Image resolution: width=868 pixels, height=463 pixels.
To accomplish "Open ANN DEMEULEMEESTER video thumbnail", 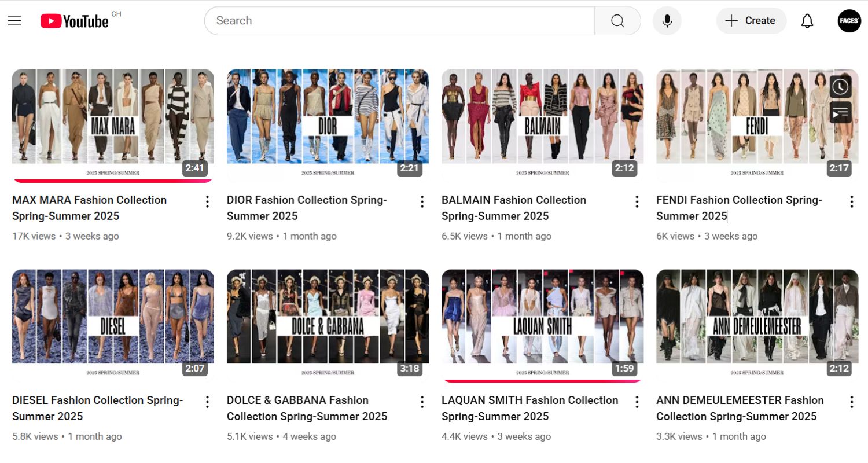I will pyautogui.click(x=757, y=326).
